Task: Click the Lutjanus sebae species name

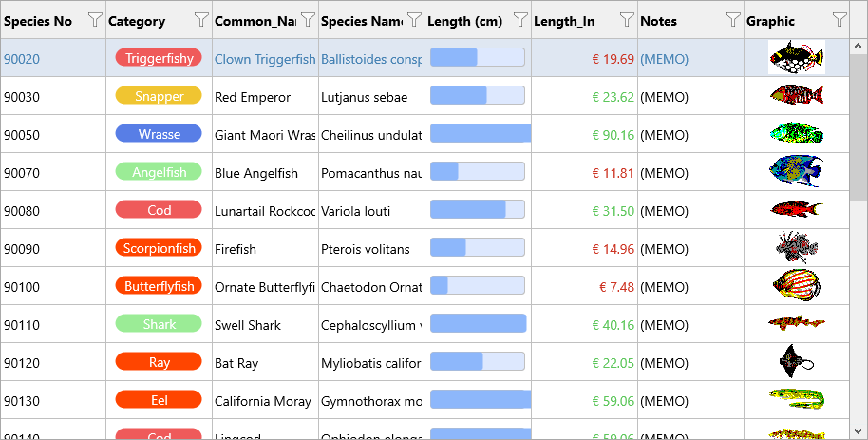Action: click(365, 97)
